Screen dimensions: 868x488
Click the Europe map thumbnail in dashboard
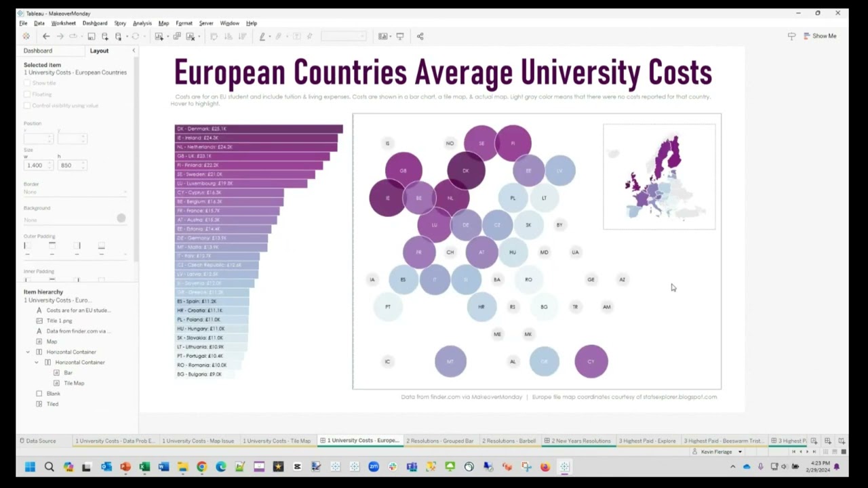click(x=659, y=177)
